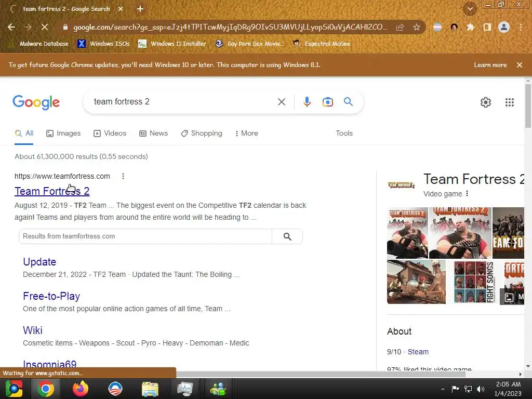This screenshot has width=532, height=399.
Task: Open the Google apps grid
Action: coord(509,102)
